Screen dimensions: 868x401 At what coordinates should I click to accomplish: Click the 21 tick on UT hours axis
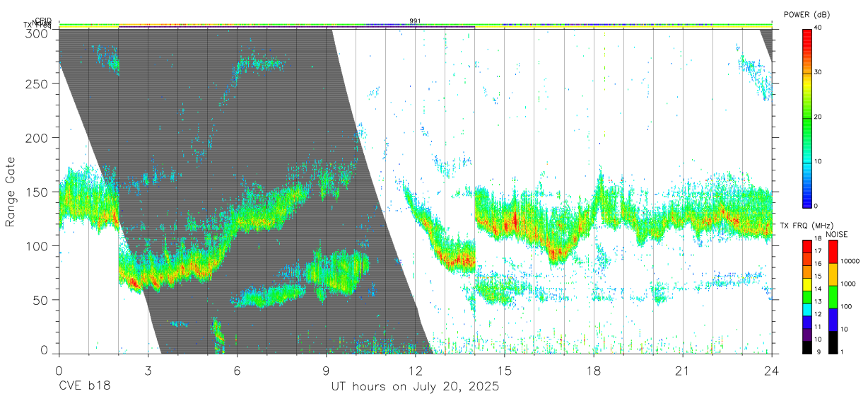(683, 370)
